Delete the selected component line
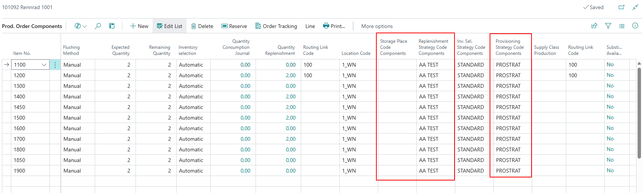Screen dimensions: 644x193 pyautogui.click(x=202, y=26)
